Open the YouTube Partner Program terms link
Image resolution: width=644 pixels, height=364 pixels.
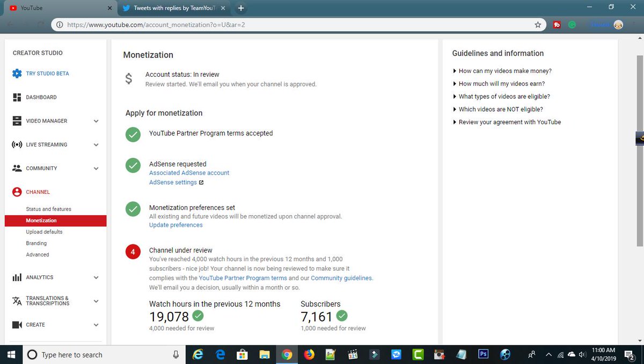point(243,278)
